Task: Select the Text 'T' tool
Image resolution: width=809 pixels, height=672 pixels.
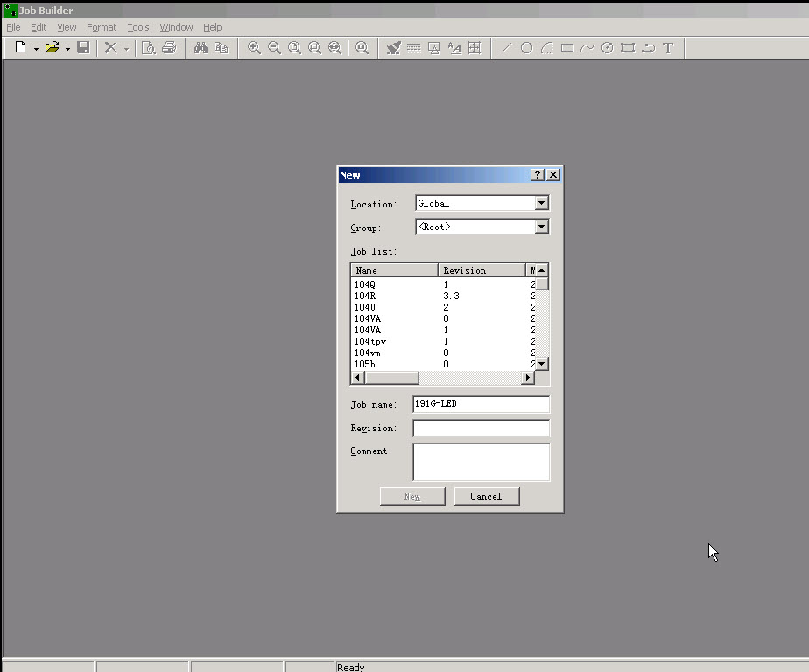Action: (x=668, y=48)
